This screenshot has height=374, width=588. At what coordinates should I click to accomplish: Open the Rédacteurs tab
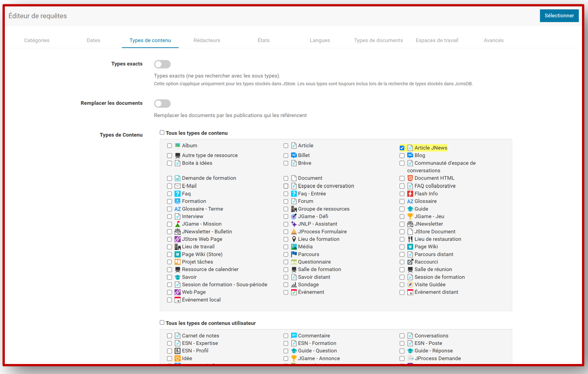tap(207, 40)
